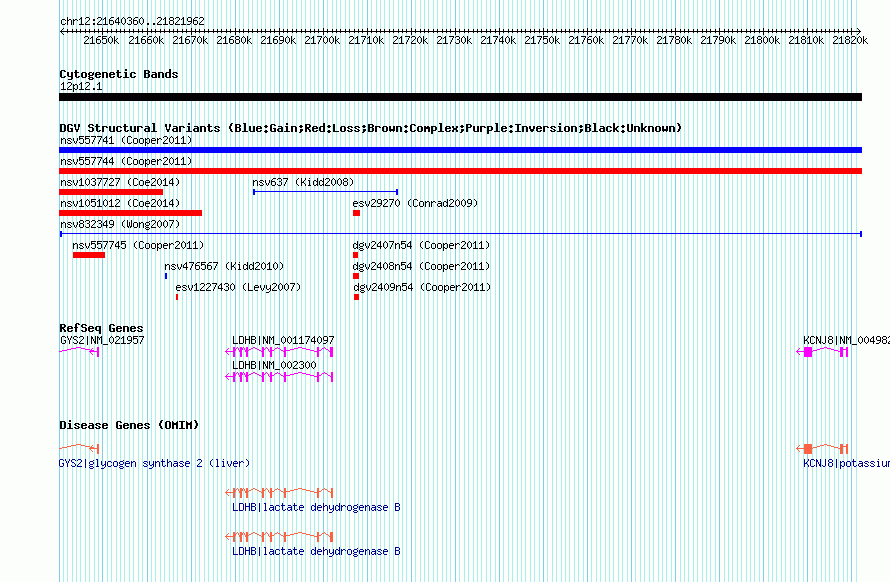Image resolution: width=890 pixels, height=582 pixels.
Task: Open the LDHB|NM_002300 gene label
Action: (x=274, y=365)
